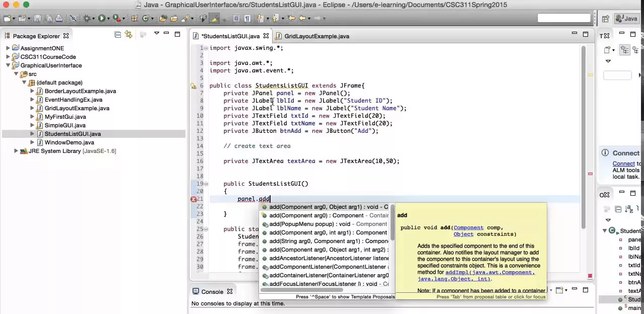Screen dimensions: 644x314
Task: Navigate Back with the yellow left arrow
Action: [x=302, y=19]
